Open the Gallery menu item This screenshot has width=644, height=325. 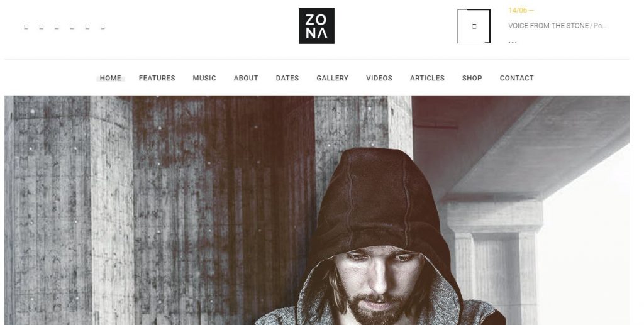coord(332,78)
